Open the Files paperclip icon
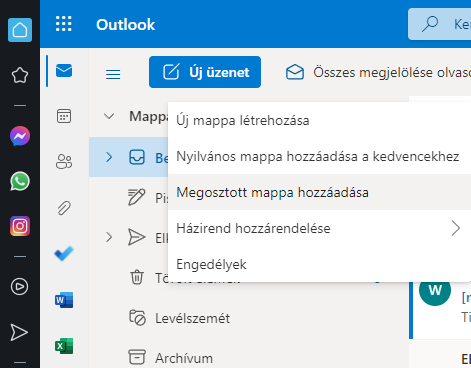This screenshot has height=368, width=471. pos(64,208)
